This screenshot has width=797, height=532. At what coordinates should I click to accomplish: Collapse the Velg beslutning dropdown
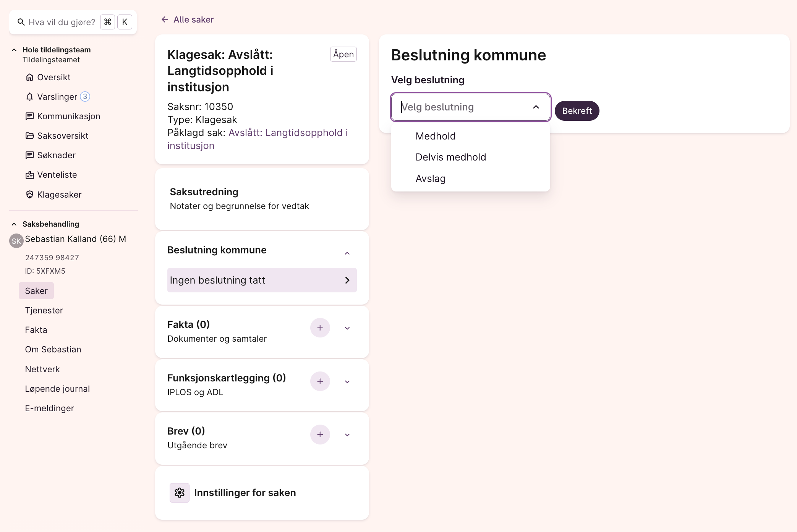(x=536, y=107)
